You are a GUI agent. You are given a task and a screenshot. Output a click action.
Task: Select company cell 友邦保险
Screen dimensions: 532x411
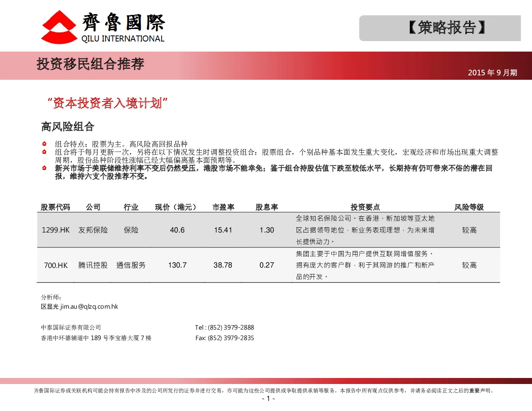pos(93,230)
